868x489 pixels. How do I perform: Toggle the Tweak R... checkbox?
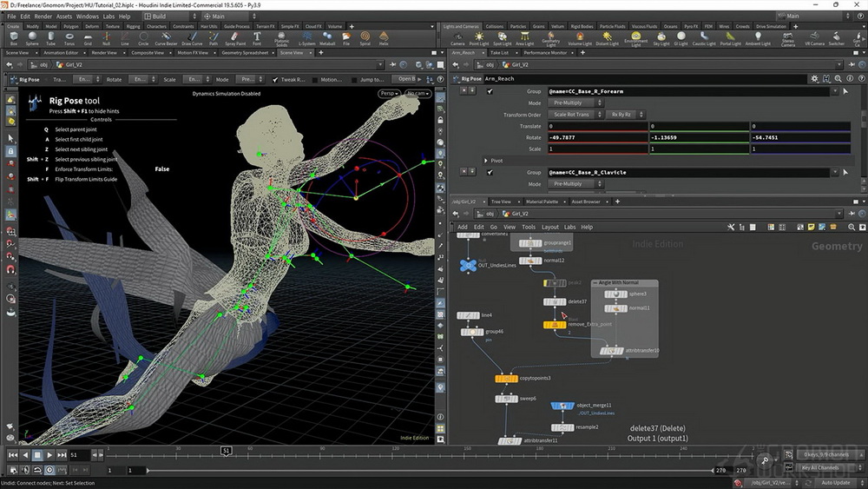tap(275, 80)
